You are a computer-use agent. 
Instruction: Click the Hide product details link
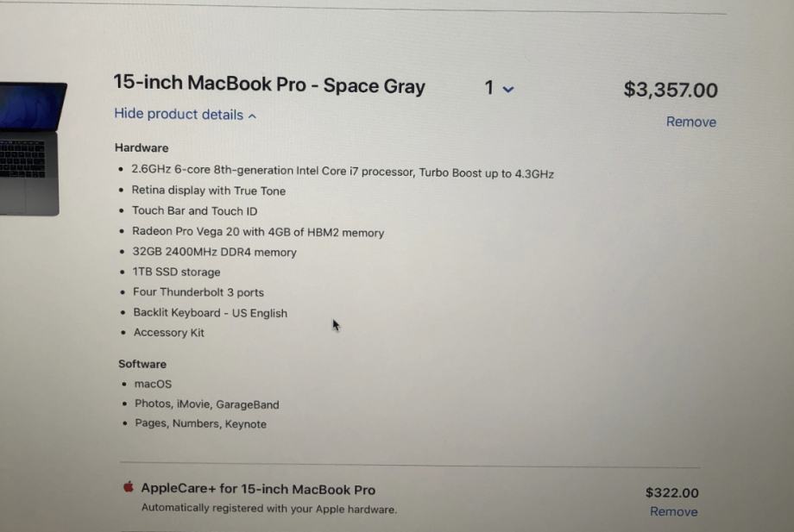click(179, 115)
